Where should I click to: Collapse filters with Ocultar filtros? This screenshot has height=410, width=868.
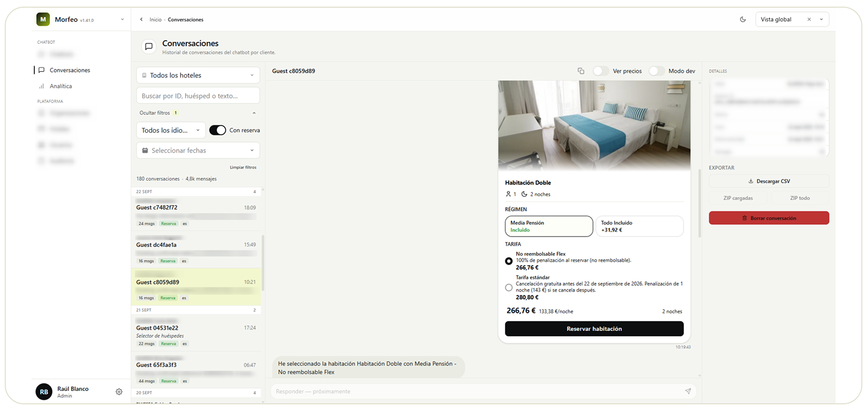tap(198, 113)
